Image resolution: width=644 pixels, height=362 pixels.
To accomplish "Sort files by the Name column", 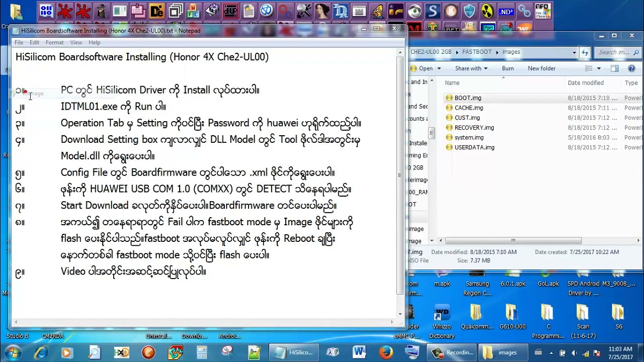I will pyautogui.click(x=452, y=83).
